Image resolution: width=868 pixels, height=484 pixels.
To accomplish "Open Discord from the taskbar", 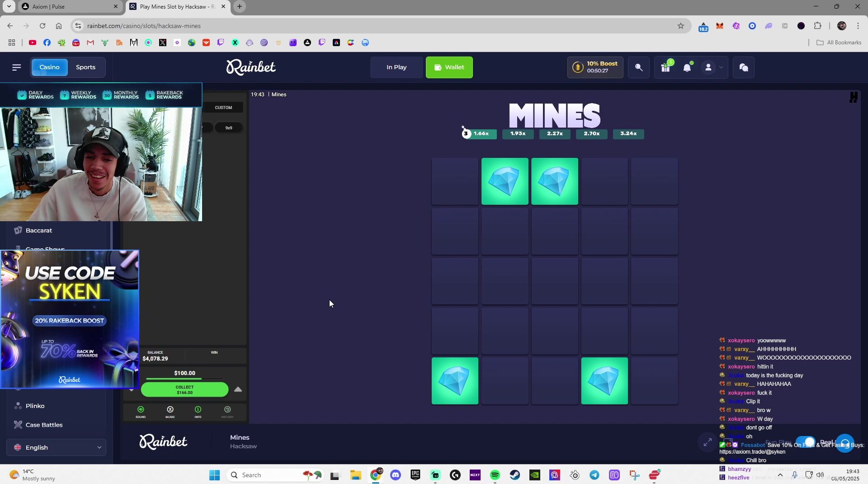I will click(x=396, y=475).
